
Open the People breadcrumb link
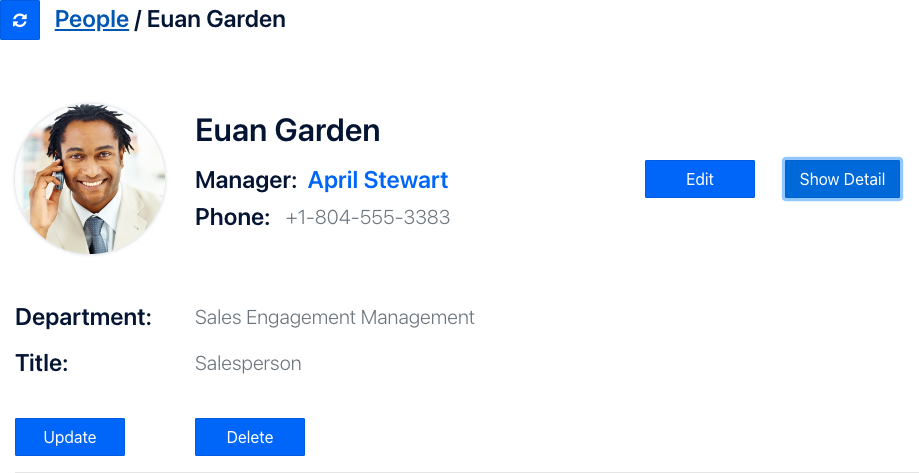pyautogui.click(x=91, y=19)
